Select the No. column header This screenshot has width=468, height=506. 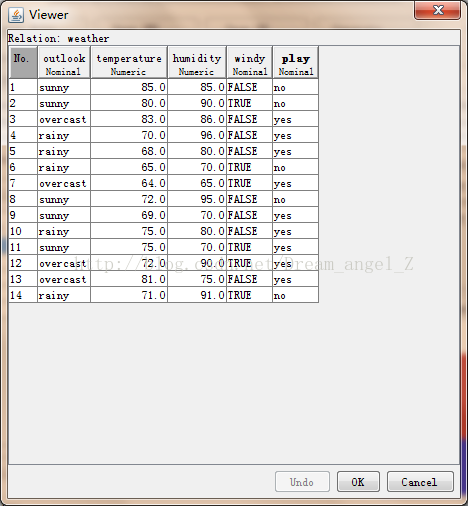click(x=23, y=62)
